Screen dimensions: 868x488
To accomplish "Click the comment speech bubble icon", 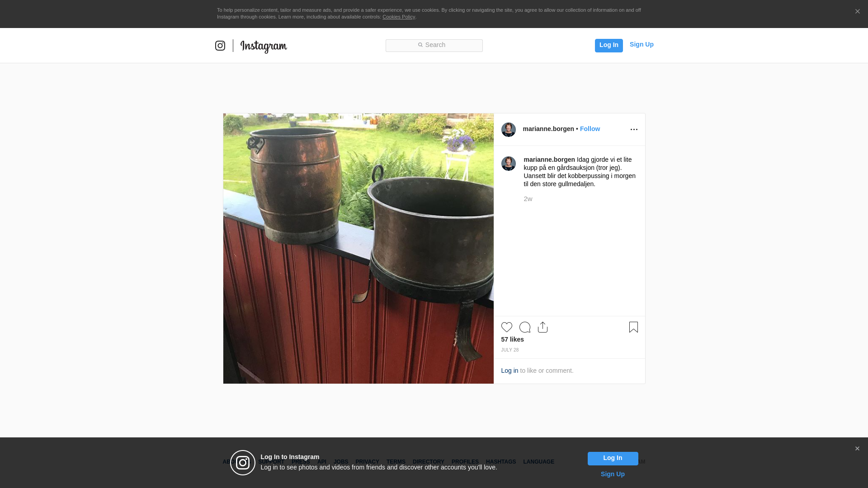I will 525,327.
